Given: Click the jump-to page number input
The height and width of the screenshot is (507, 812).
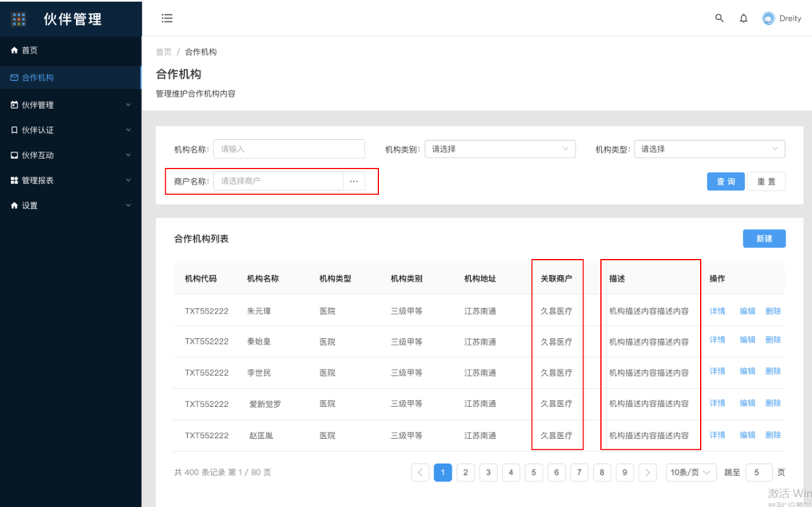Looking at the screenshot, I should 758,473.
